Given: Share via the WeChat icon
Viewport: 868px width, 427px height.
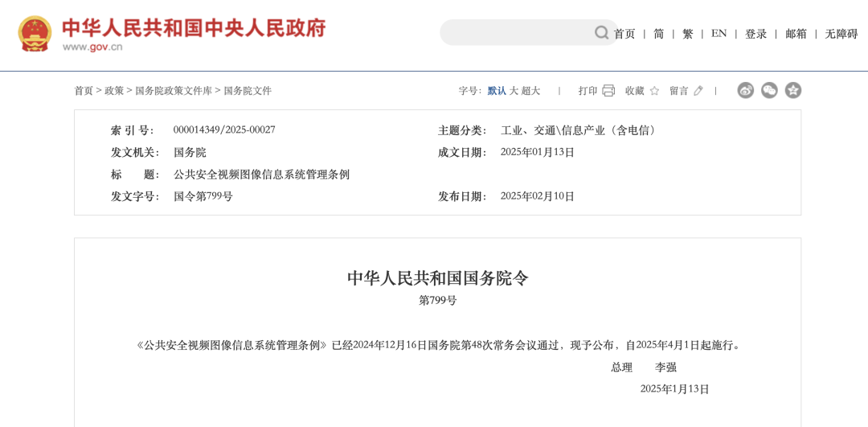Looking at the screenshot, I should click(769, 90).
